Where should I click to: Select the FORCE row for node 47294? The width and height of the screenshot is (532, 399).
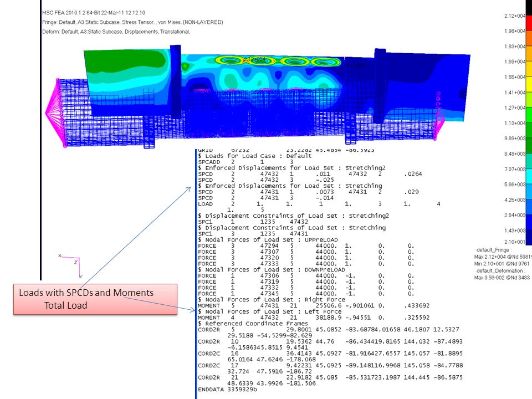(x=306, y=246)
